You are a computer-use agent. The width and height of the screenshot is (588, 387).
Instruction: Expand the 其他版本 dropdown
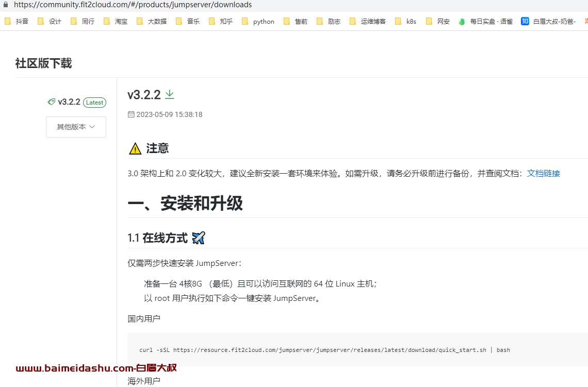[x=76, y=127]
